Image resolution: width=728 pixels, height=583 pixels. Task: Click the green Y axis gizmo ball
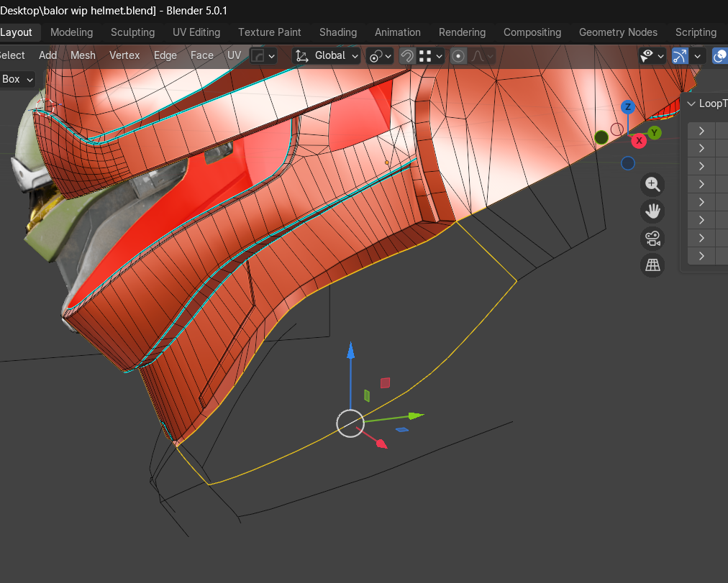pyautogui.click(x=654, y=132)
